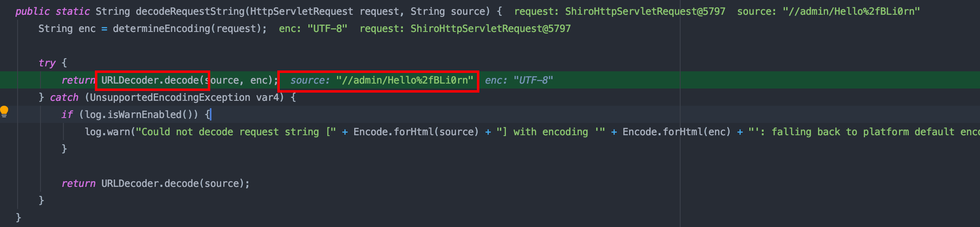Click UnsupportedEncodingException in the catch clause
980x227 pixels.
pyautogui.click(x=170, y=98)
